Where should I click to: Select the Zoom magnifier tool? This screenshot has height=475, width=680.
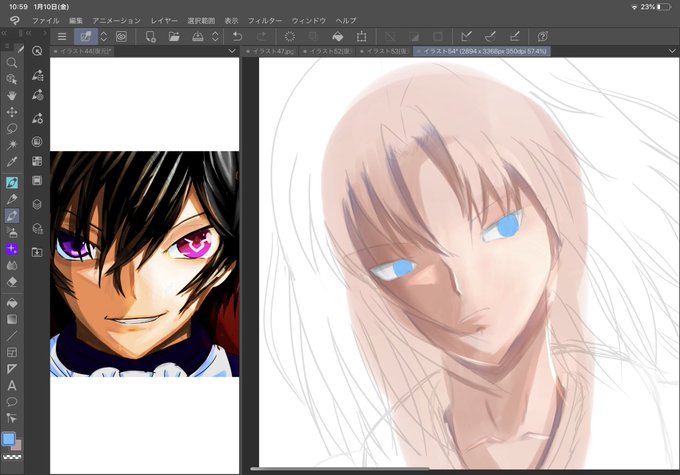click(x=12, y=63)
